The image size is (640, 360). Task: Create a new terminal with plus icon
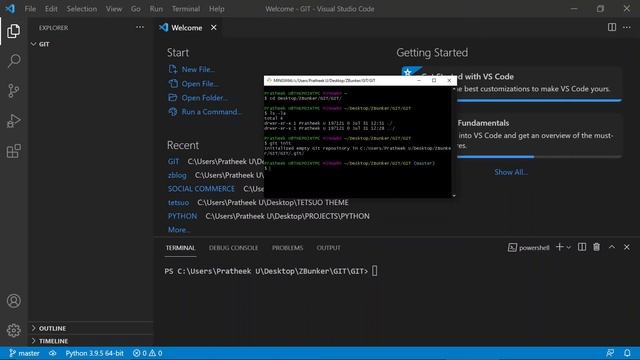[560, 247]
